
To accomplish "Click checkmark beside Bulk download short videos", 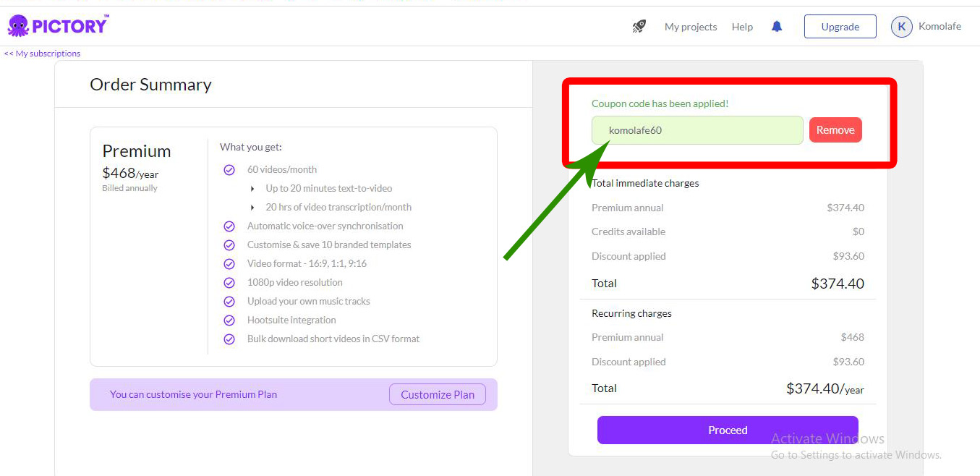I will click(x=229, y=339).
